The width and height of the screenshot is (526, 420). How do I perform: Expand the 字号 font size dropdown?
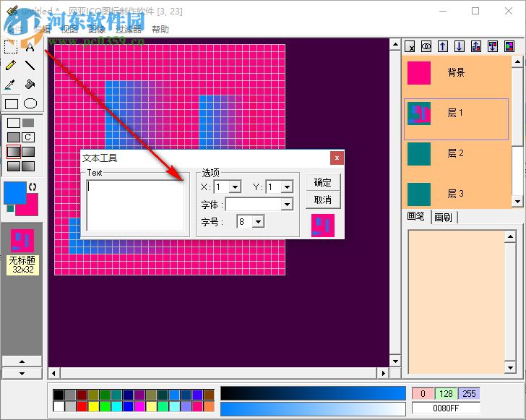[259, 222]
